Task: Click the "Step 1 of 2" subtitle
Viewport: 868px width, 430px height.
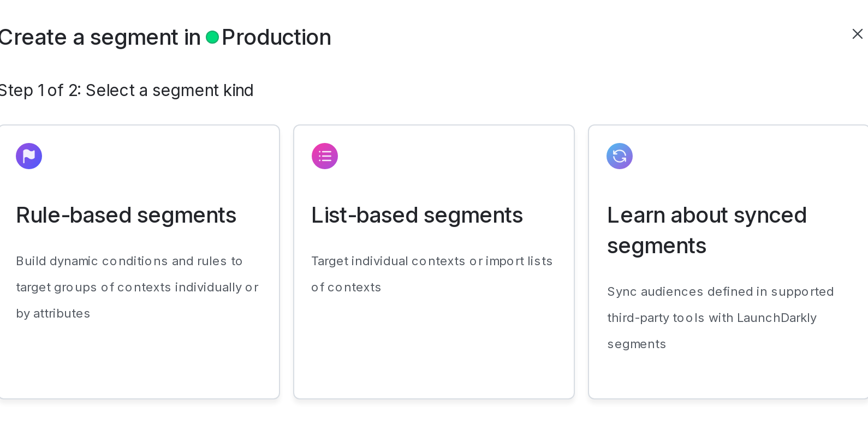Action: (126, 91)
